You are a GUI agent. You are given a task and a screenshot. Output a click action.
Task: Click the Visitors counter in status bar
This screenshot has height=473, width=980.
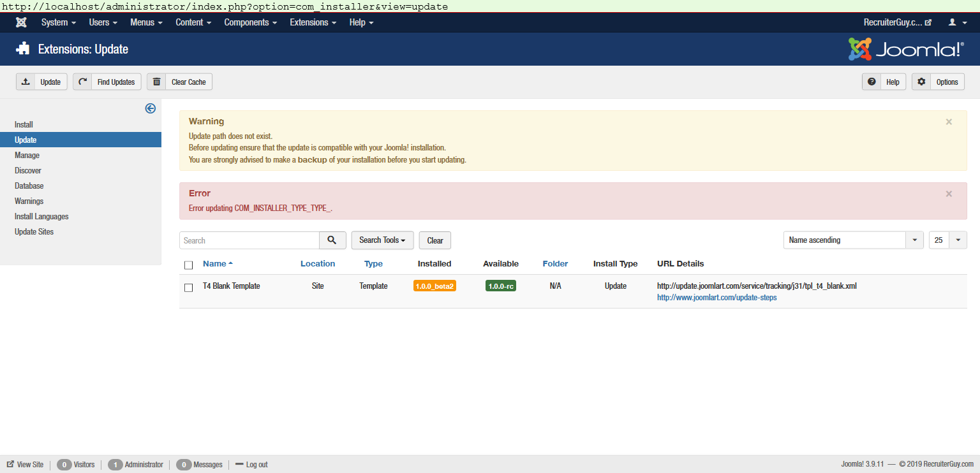coord(76,465)
